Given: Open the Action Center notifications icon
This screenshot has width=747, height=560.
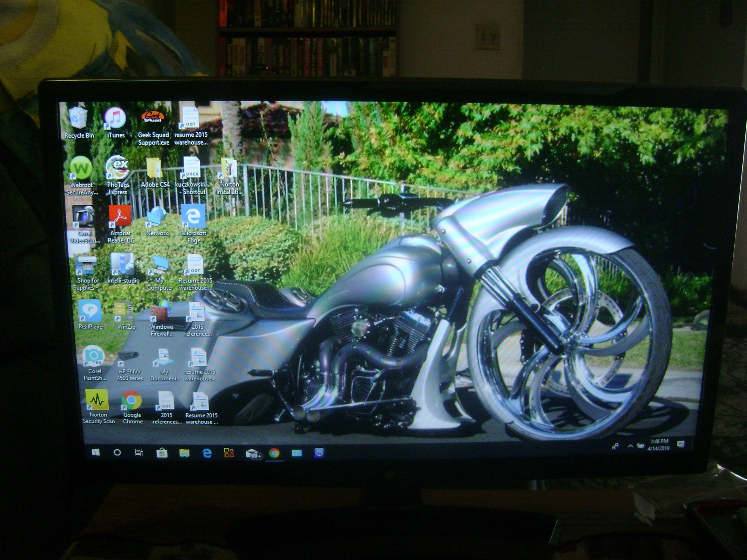Looking at the screenshot, I should 681,444.
